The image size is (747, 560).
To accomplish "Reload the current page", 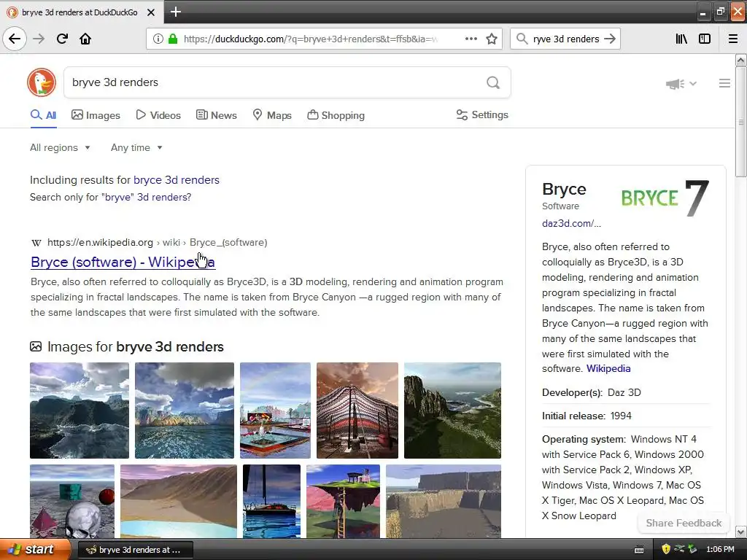I will 62,39.
